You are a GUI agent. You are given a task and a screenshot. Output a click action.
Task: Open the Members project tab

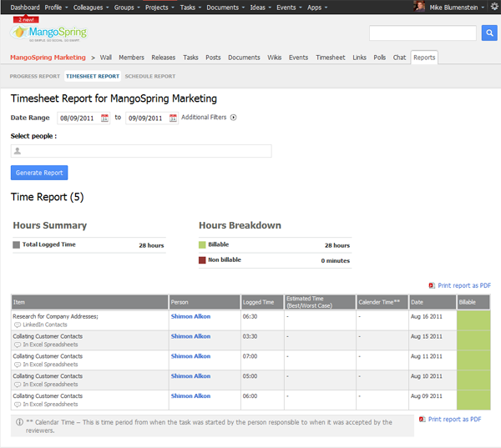click(131, 58)
